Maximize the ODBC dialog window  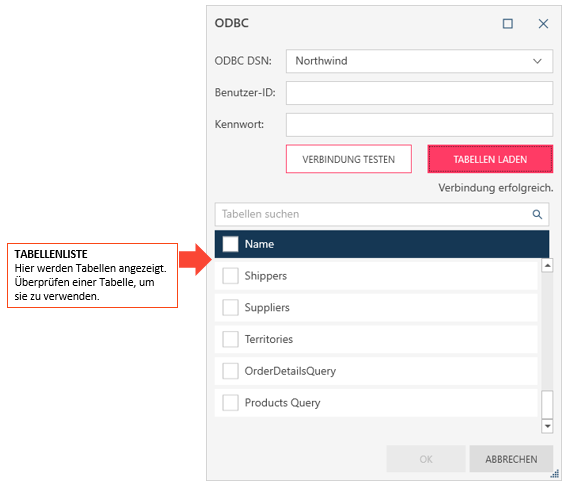coord(507,24)
